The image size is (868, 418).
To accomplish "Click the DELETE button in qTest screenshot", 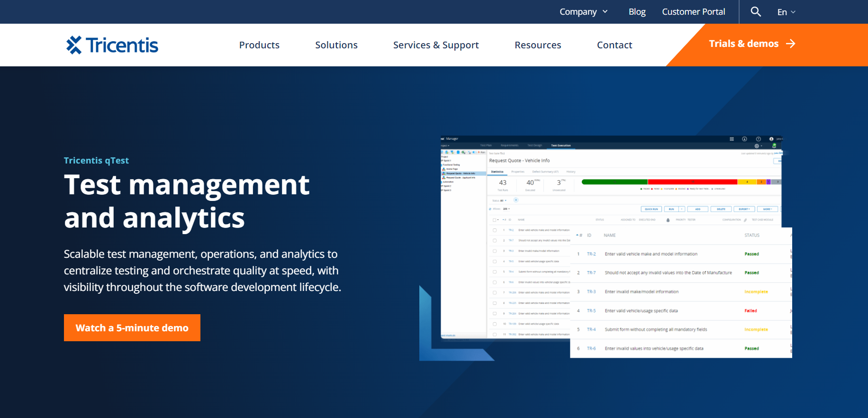I will [x=721, y=209].
